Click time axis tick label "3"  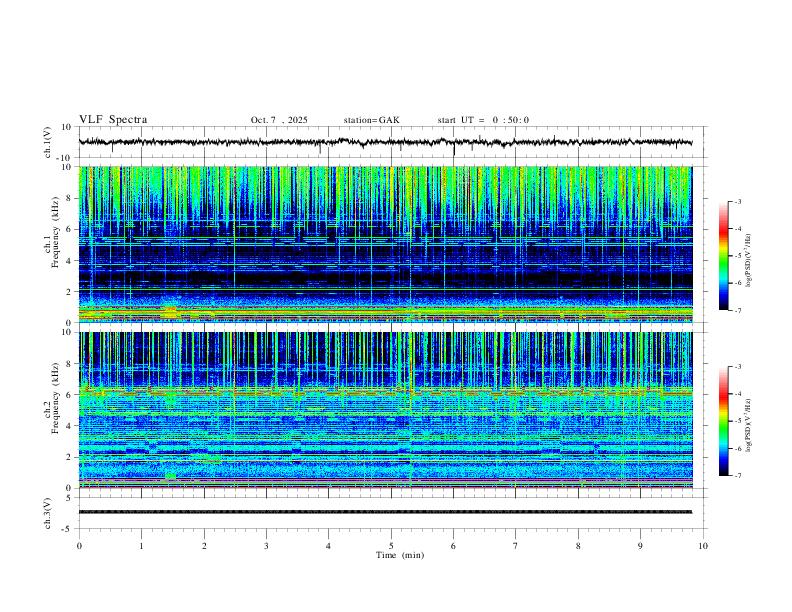click(266, 546)
